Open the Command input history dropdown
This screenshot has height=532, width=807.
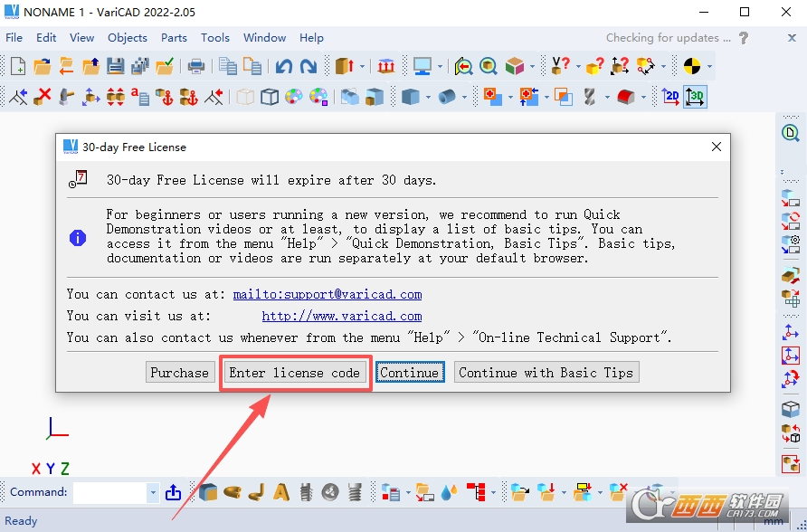click(153, 492)
